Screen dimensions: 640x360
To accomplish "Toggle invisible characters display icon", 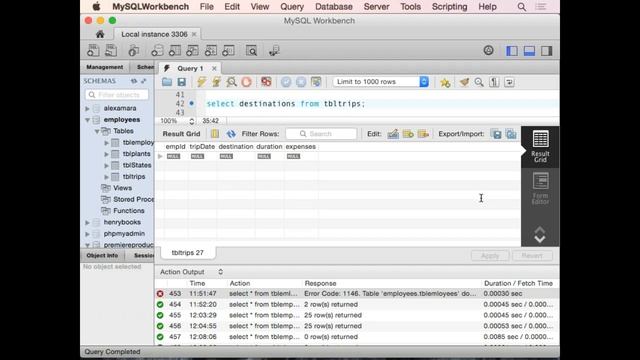I will (494, 82).
